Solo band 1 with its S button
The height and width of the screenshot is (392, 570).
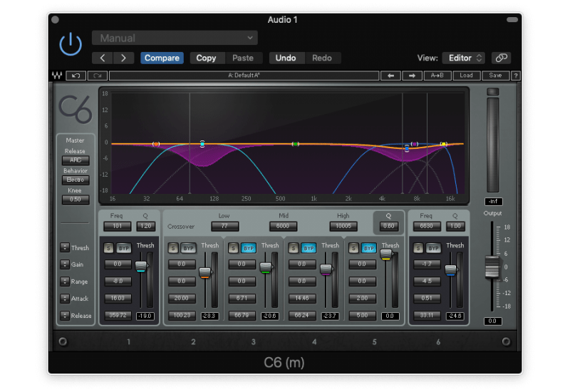tap(109, 248)
